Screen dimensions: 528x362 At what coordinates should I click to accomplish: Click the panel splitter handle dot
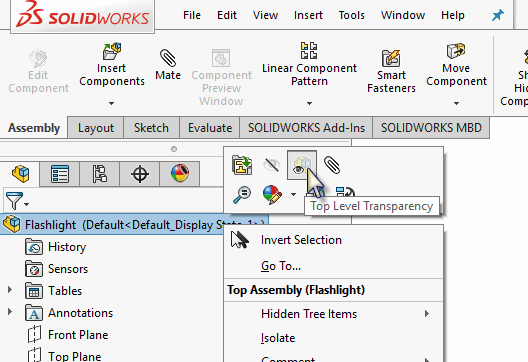[174, 149]
